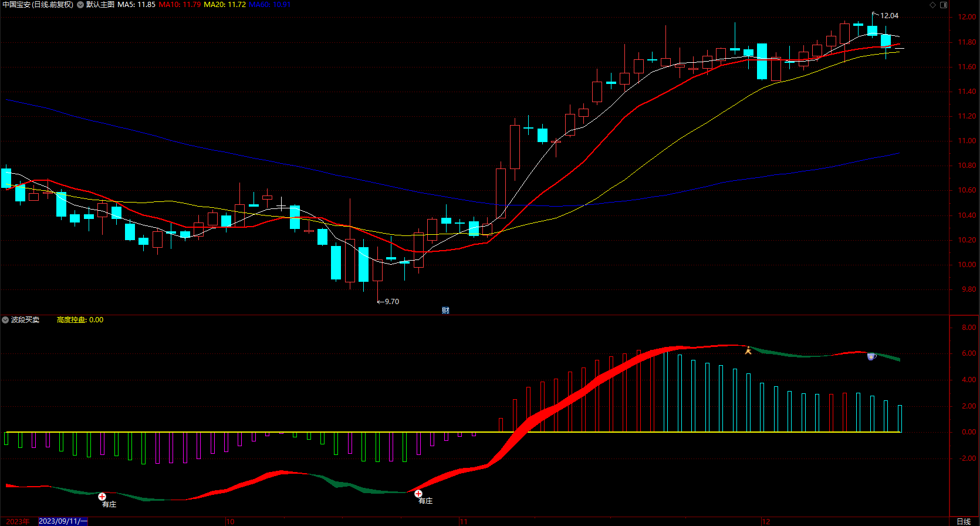980x526 pixels.
Task: Click the month 11 marker on time axis
Action: click(x=464, y=521)
